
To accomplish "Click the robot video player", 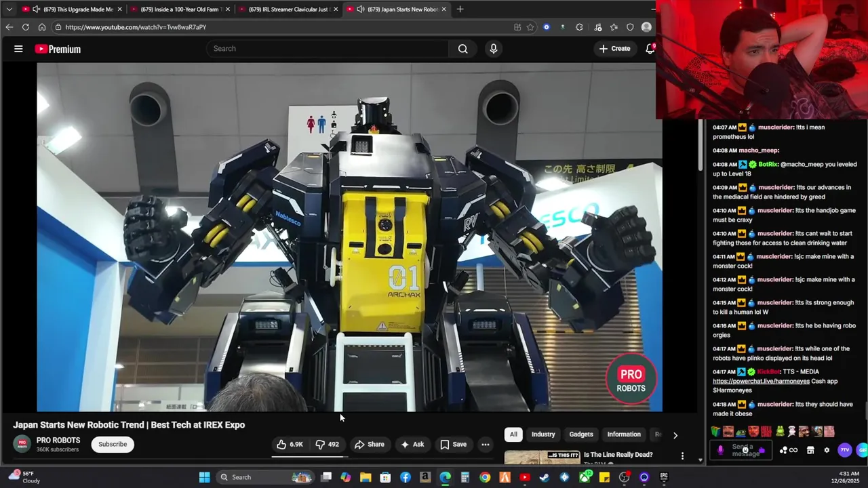I will click(349, 237).
